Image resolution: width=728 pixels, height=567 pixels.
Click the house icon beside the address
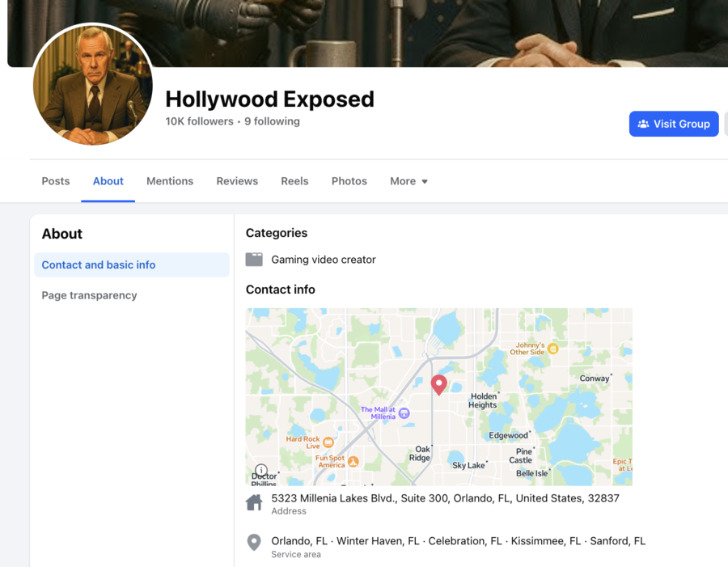click(254, 503)
